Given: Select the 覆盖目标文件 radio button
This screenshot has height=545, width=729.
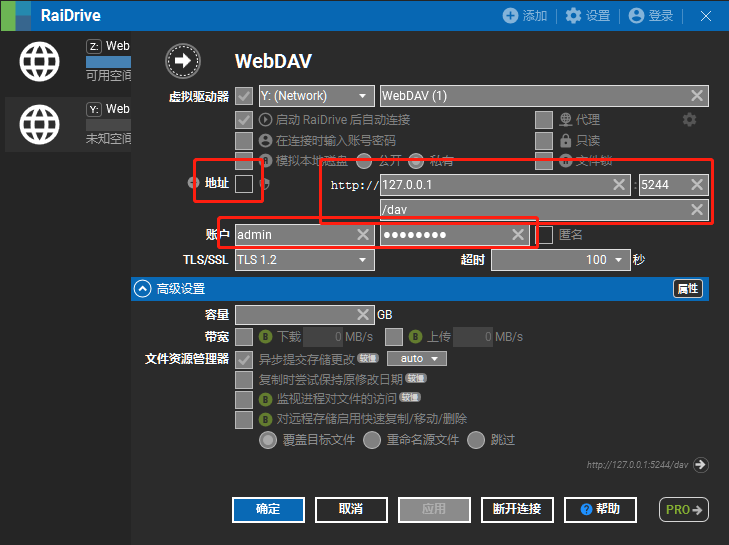Looking at the screenshot, I should [x=268, y=440].
